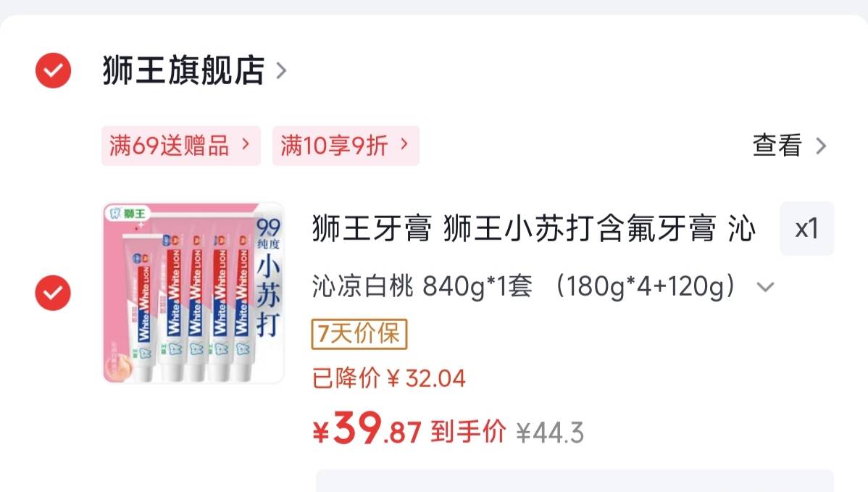Open the 狮王旗舰店 store page
Screen dimensions: 868x492
point(183,70)
